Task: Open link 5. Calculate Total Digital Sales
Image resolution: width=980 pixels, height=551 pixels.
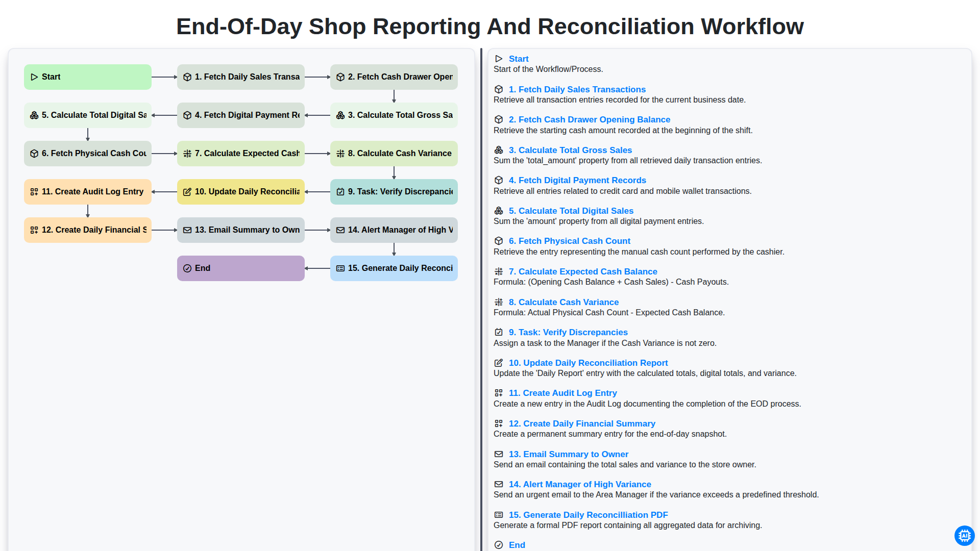Action: tap(571, 211)
